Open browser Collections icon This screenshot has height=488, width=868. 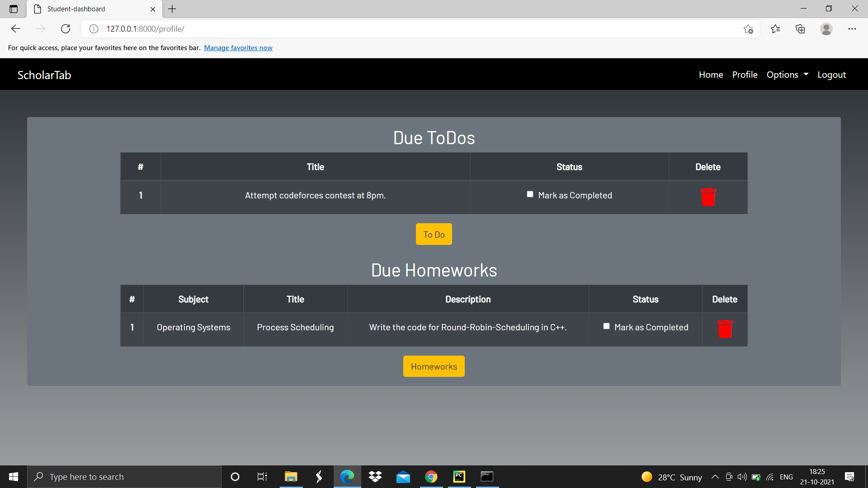[800, 29]
